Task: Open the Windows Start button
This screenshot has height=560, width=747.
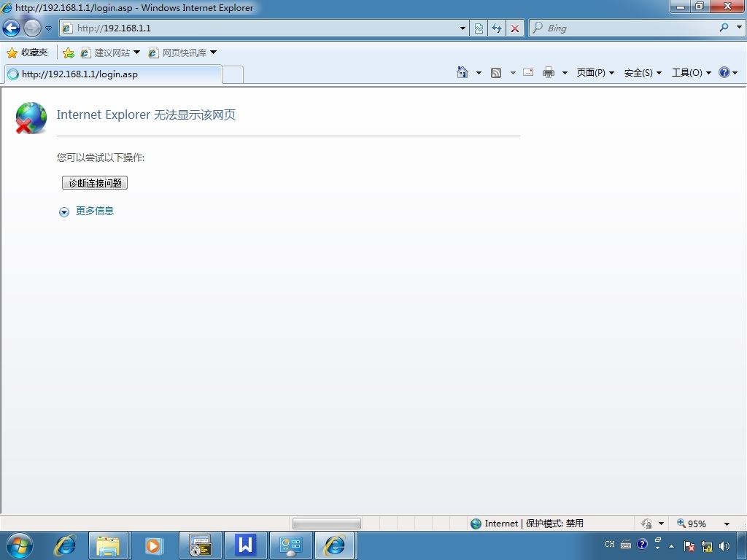Action: click(x=20, y=545)
